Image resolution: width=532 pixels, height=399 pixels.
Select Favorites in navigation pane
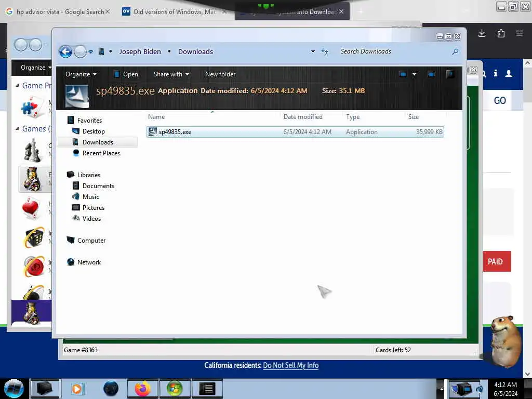click(x=89, y=120)
